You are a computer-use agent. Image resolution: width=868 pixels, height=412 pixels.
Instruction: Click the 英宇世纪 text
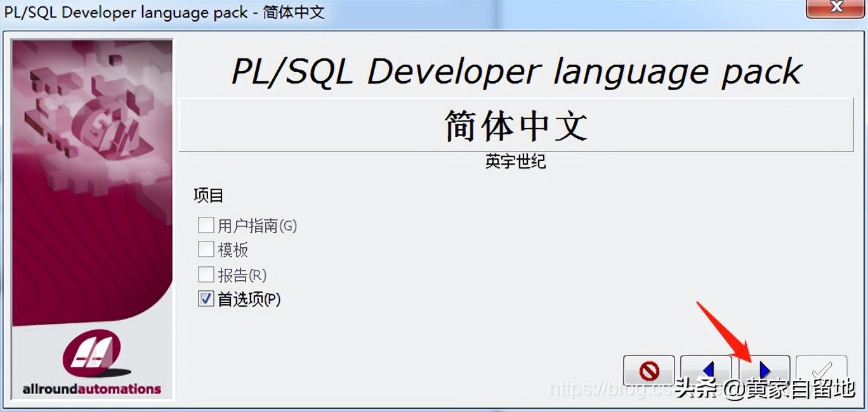click(x=515, y=162)
